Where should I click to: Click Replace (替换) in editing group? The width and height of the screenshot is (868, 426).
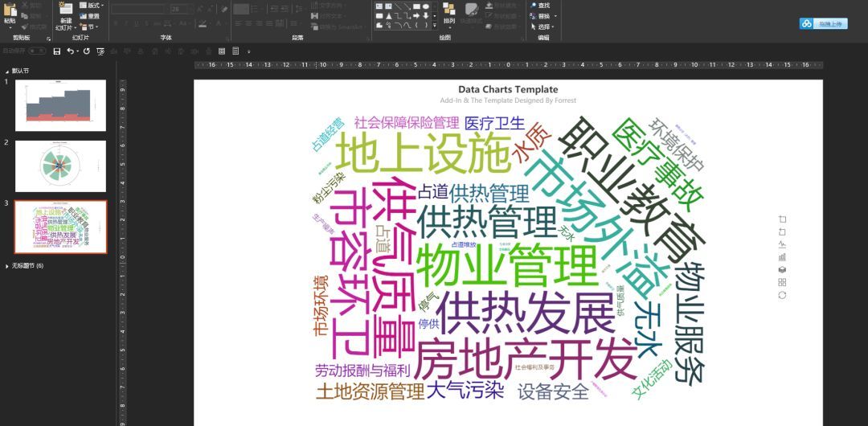tap(540, 16)
